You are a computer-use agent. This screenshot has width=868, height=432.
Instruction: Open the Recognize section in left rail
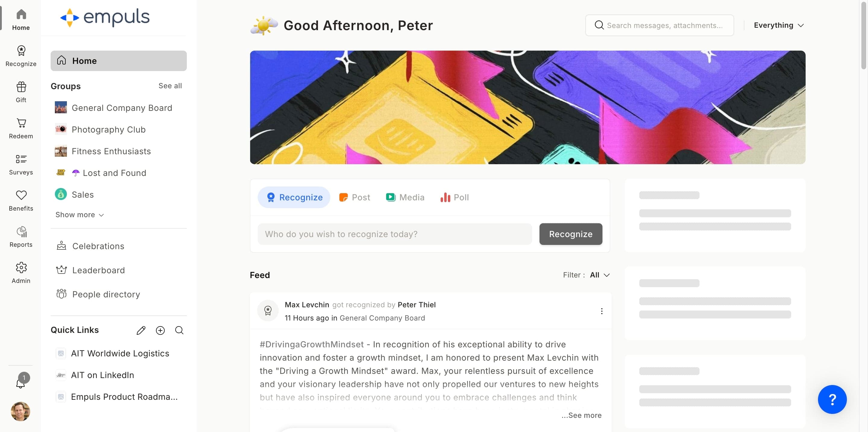(21, 56)
